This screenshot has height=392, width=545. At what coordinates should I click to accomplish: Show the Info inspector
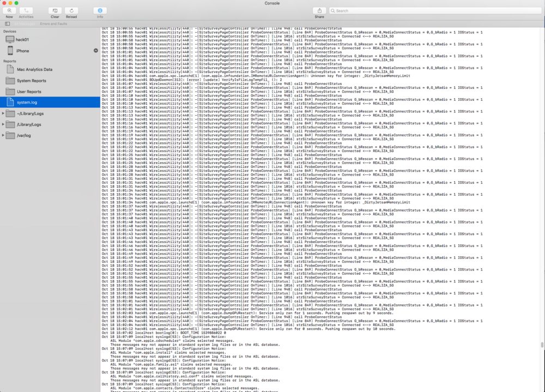100,11
